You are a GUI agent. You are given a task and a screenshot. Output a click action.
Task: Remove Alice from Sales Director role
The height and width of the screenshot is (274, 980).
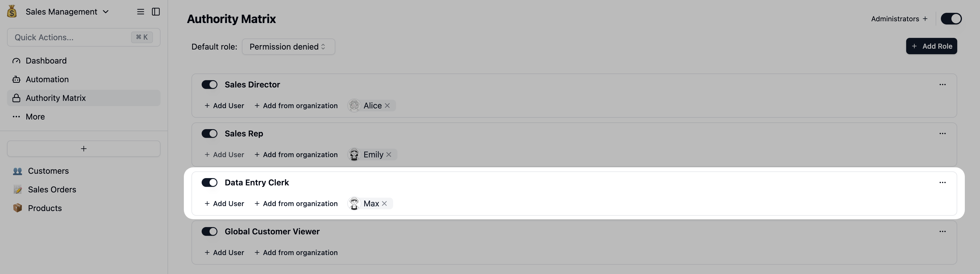coord(387,106)
